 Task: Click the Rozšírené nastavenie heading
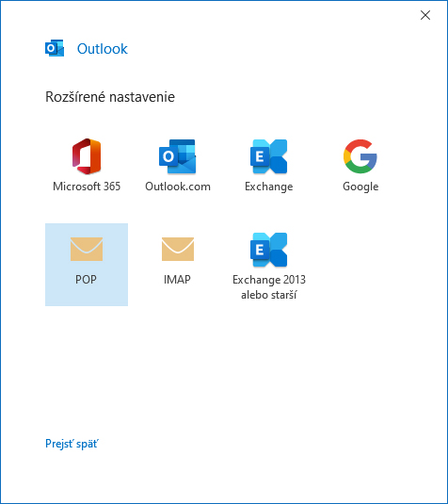click(x=110, y=97)
